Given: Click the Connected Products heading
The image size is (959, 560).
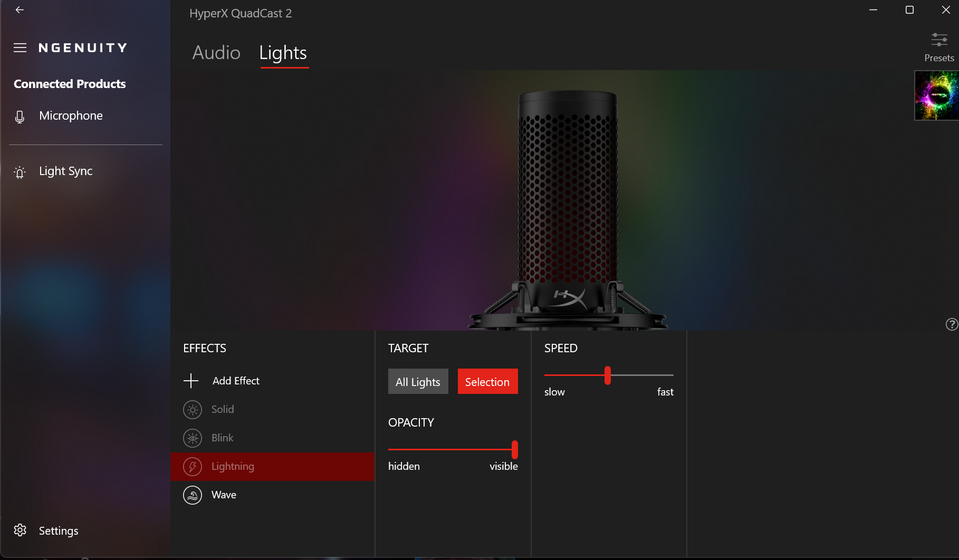Looking at the screenshot, I should click(x=70, y=84).
